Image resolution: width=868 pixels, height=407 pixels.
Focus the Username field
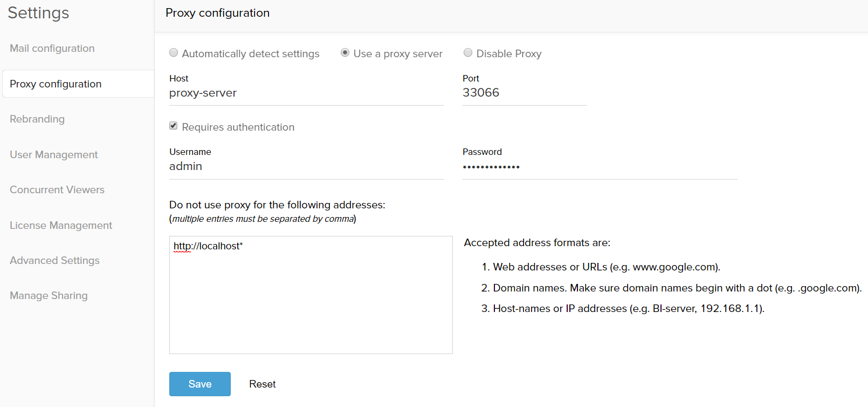pyautogui.click(x=307, y=167)
